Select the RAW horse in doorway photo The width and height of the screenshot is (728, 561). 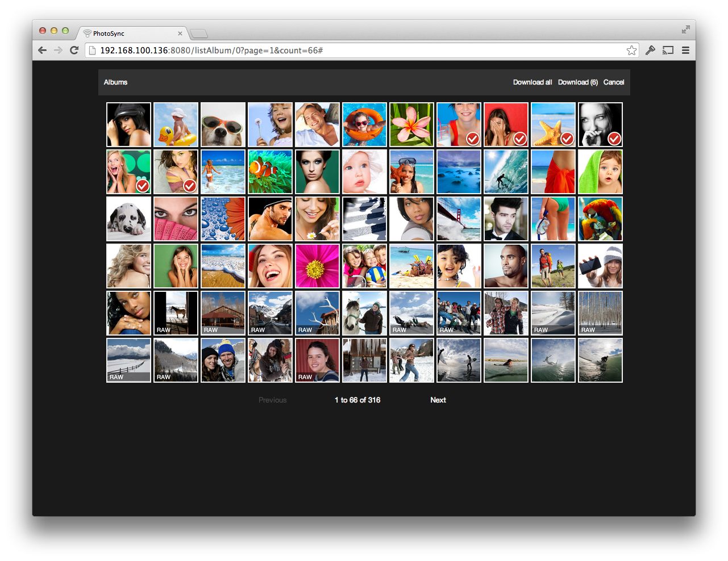(176, 313)
